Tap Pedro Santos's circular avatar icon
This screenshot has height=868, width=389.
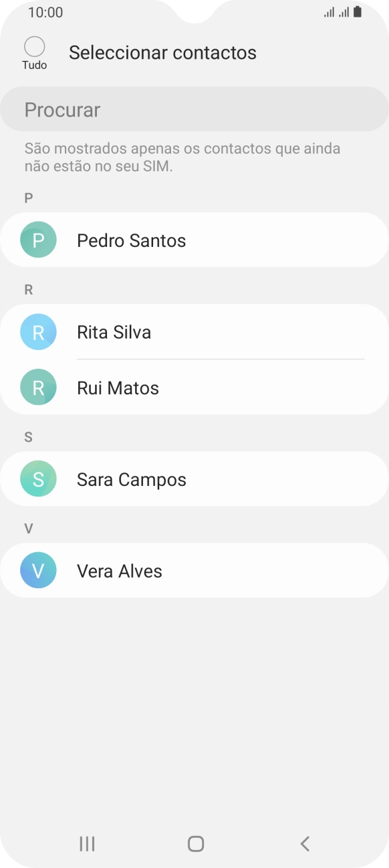pyautogui.click(x=38, y=240)
